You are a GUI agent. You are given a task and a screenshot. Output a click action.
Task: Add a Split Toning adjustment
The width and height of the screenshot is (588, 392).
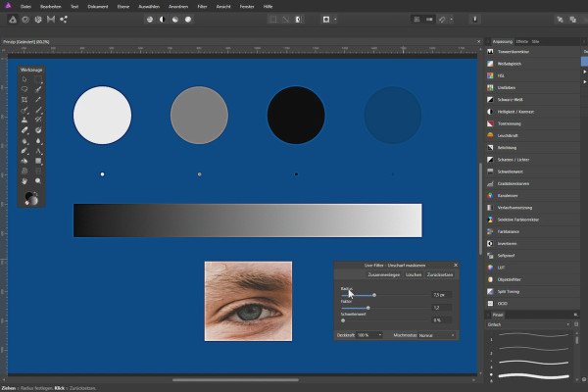coord(533,291)
